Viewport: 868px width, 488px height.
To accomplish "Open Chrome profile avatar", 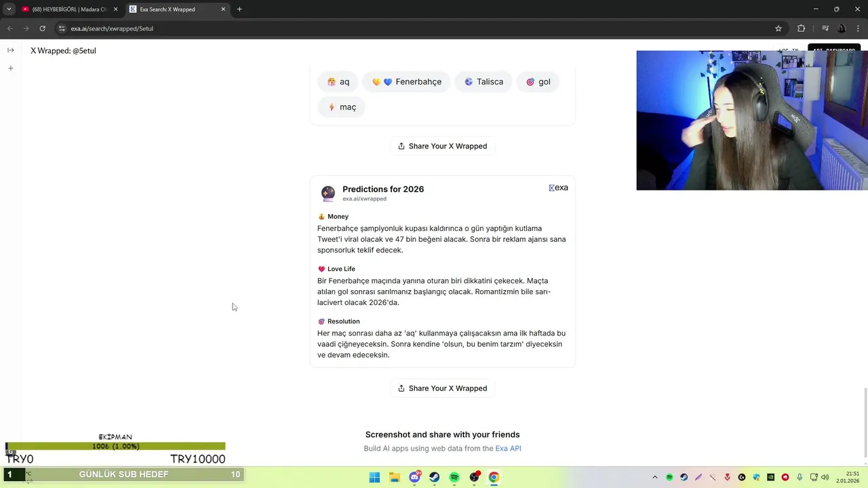I will coord(842,28).
